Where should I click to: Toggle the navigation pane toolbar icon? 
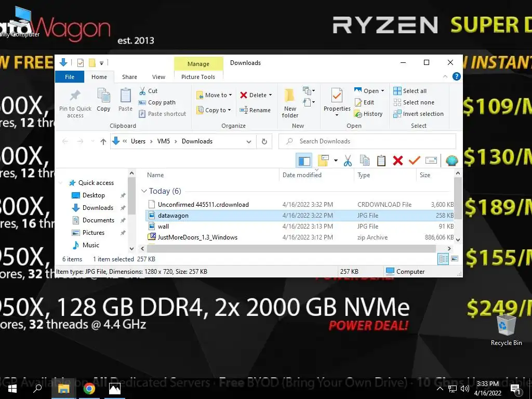(304, 161)
